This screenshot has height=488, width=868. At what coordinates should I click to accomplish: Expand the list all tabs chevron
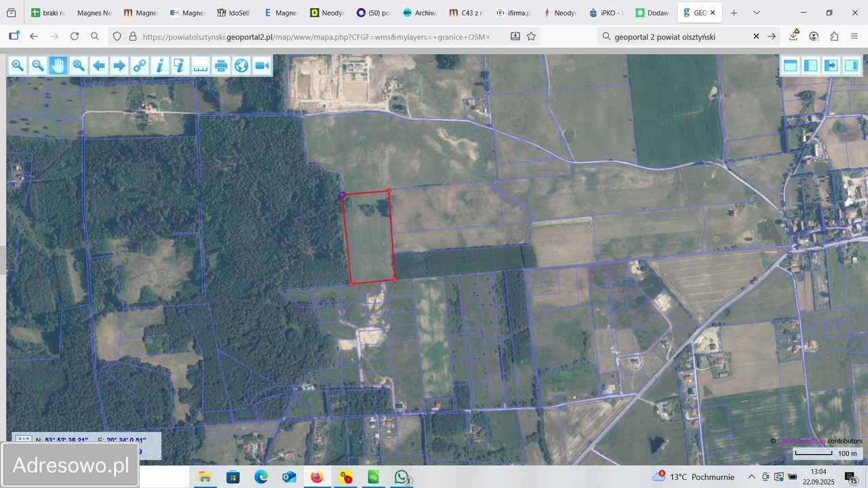[757, 13]
